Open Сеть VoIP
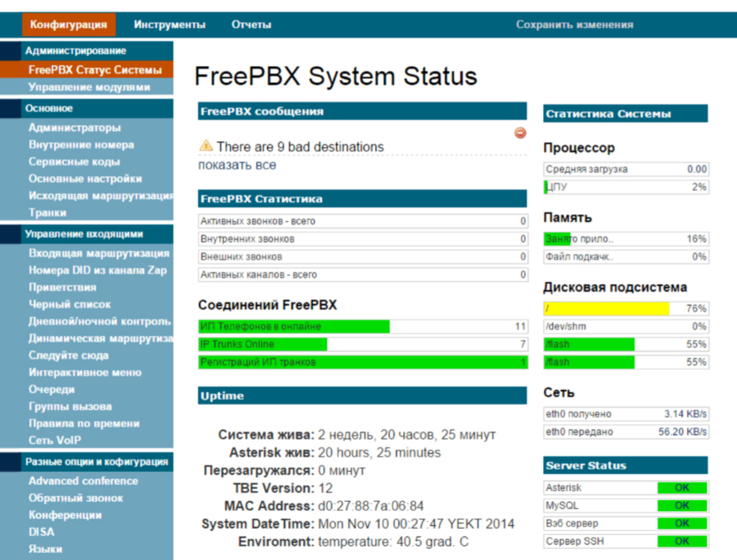This screenshot has height=560, width=737. tap(55, 440)
